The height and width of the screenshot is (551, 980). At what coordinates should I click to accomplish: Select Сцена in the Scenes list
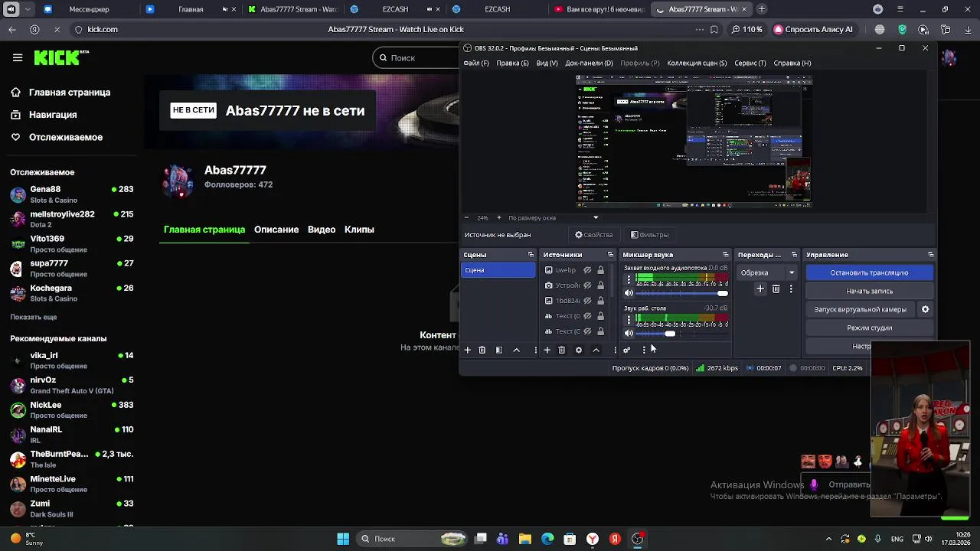pyautogui.click(x=498, y=270)
